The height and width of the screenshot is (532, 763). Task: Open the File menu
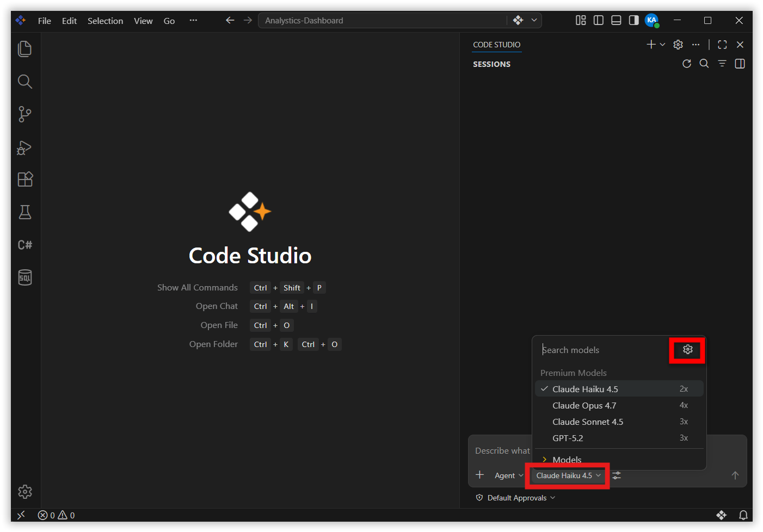[45, 21]
